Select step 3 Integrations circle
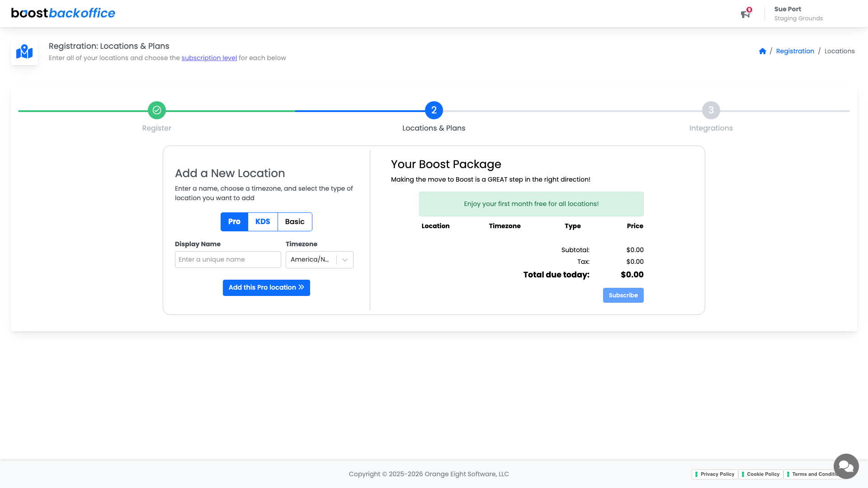This screenshot has width=868, height=488. 711,110
